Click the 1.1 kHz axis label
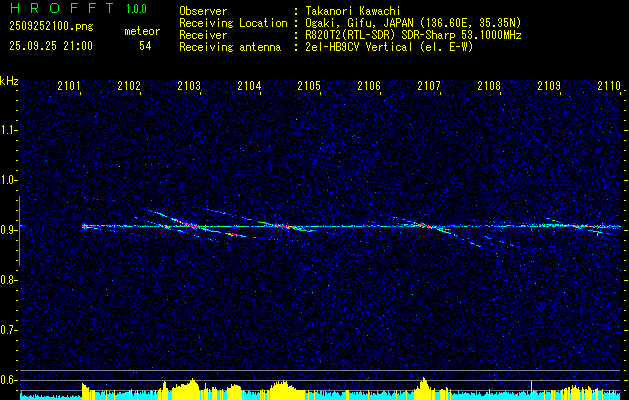Screen dimensions: 629x400 (8, 130)
